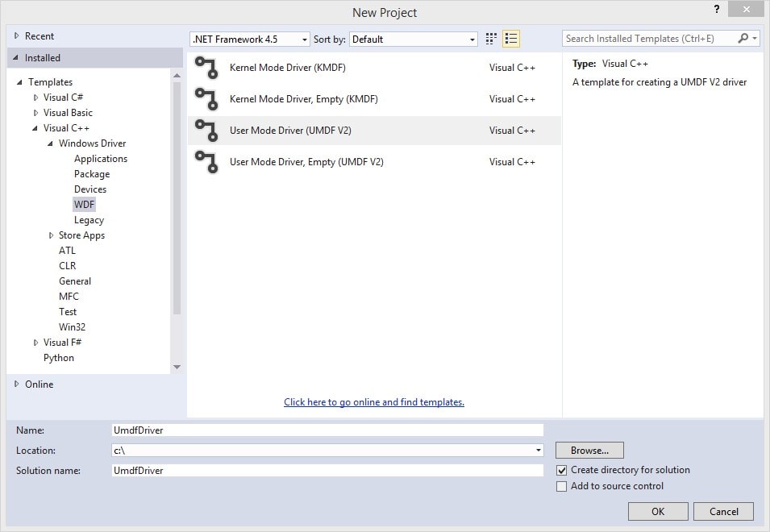Switch to small icons grid view
This screenshot has height=532, width=770.
[x=491, y=39]
